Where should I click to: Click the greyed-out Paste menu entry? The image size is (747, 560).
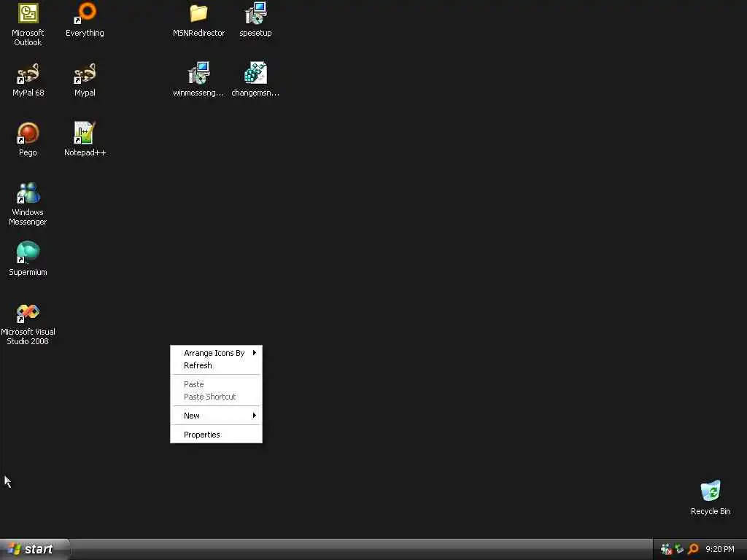pyautogui.click(x=216, y=384)
